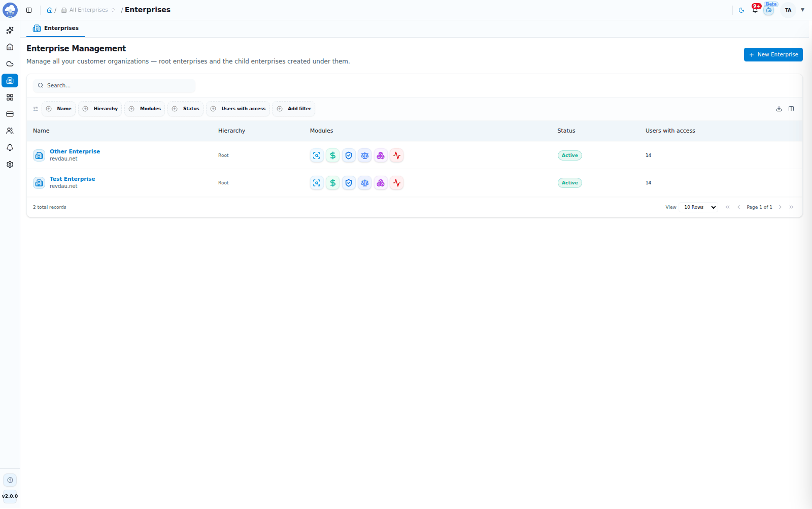This screenshot has width=812, height=509.
Task: Add a Users with access filter
Action: pos(238,109)
